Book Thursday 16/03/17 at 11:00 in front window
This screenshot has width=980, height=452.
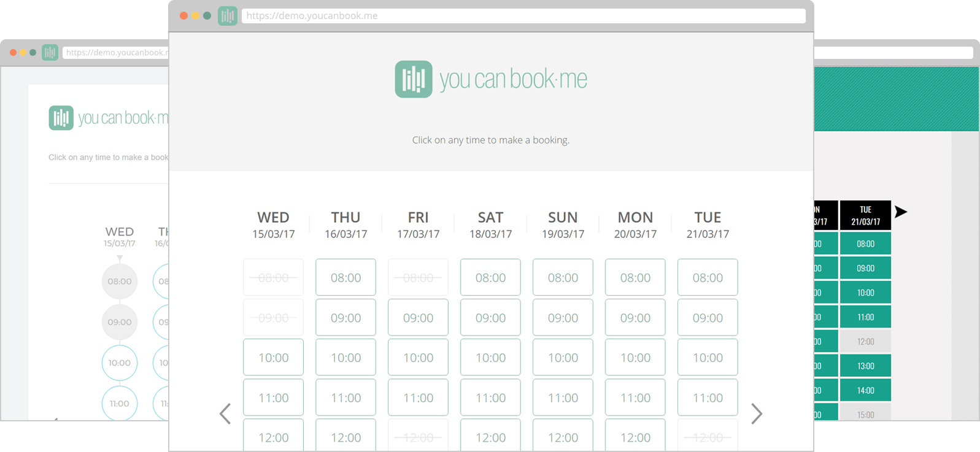(x=346, y=397)
